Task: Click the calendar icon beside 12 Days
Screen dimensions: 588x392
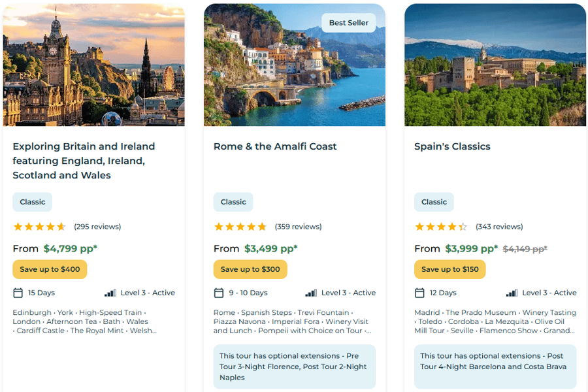Action: [419, 293]
